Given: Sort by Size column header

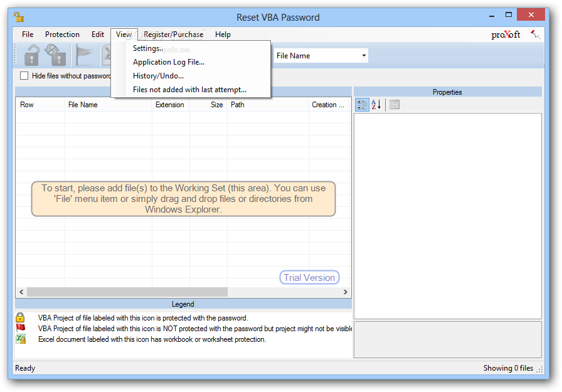Looking at the screenshot, I should click(208, 105).
